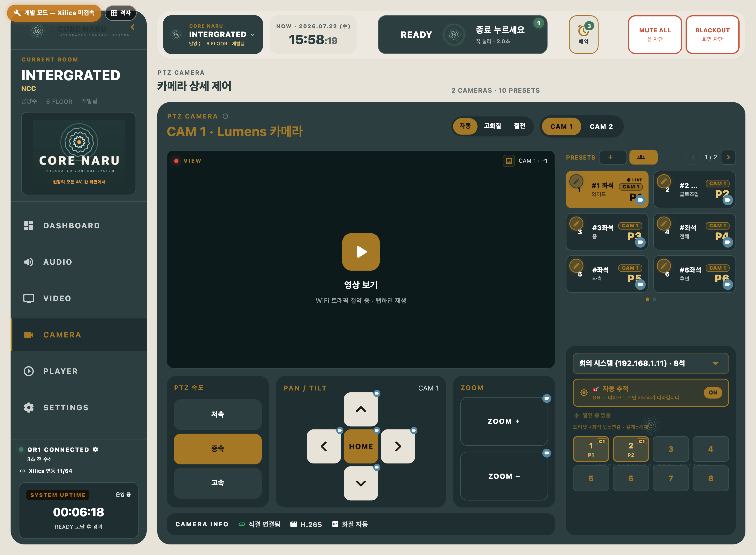The image size is (756, 555).
Task: Click the group preset icon next to PRESETS
Action: [643, 157]
